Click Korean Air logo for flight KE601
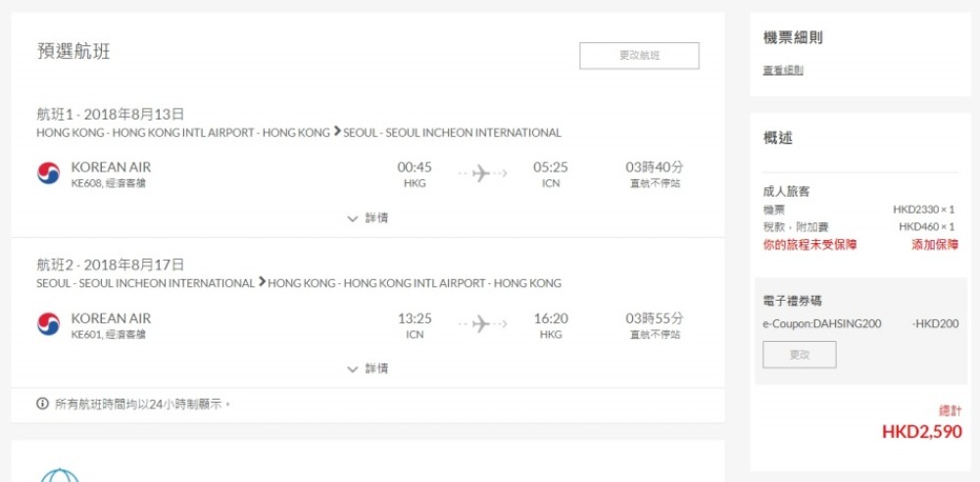This screenshot has height=482, width=980. 48,324
